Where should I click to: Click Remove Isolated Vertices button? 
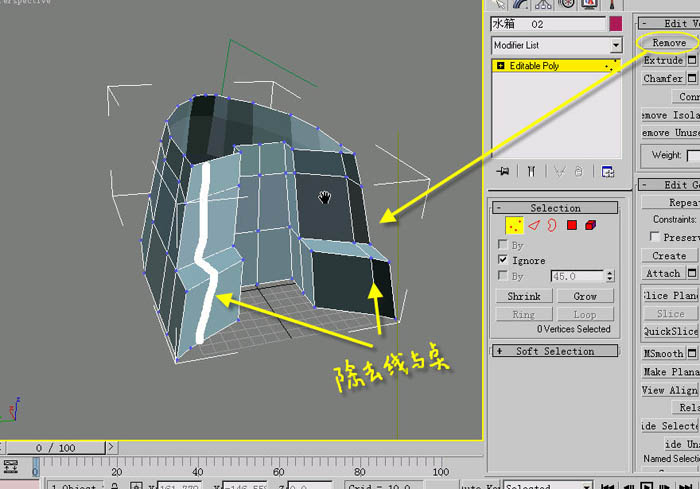pos(671,115)
